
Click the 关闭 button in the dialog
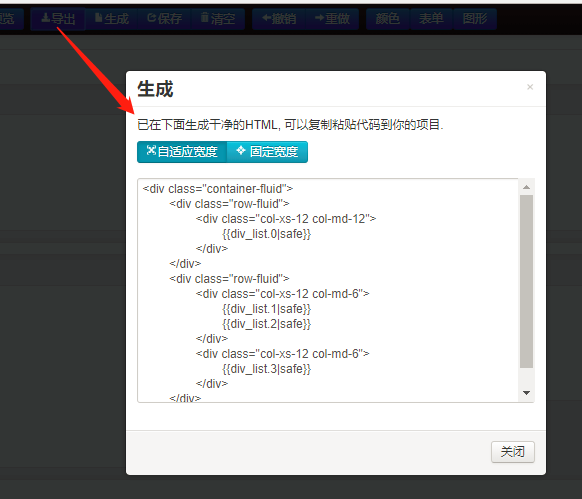coord(513,452)
